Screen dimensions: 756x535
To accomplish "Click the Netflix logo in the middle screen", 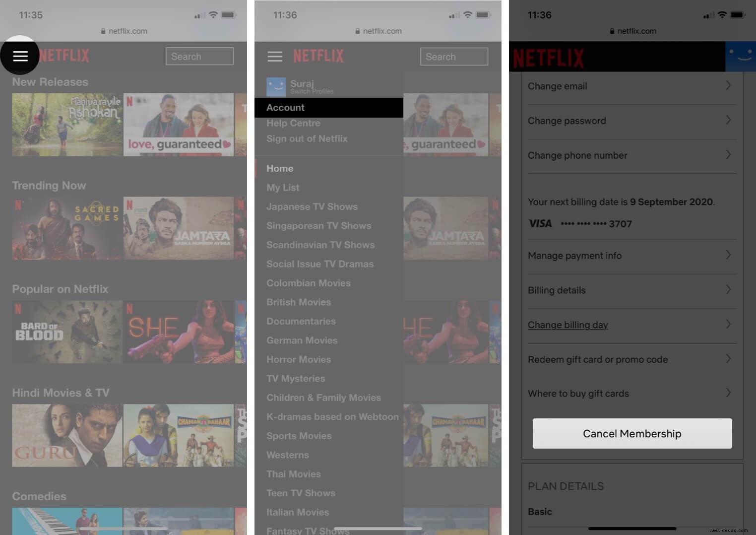I will (x=318, y=56).
